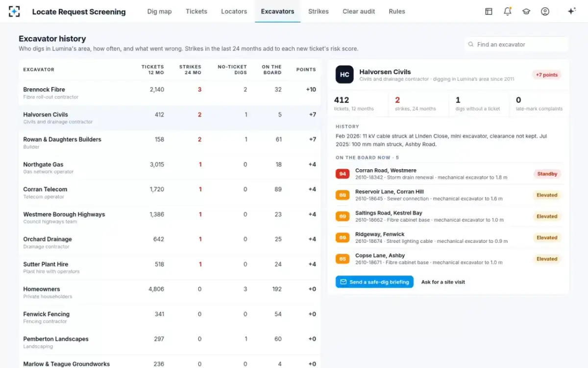Click the risk badge for Saltings Road
Image resolution: width=588 pixels, height=368 pixels.
click(x=342, y=216)
